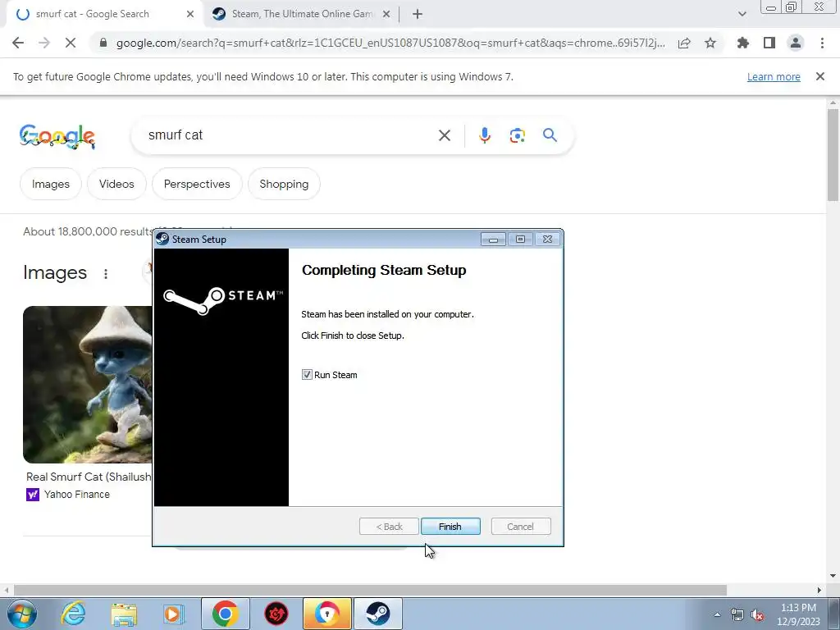Click the Steam Setup title bar icon
This screenshot has width=840, height=630.
pyautogui.click(x=162, y=239)
